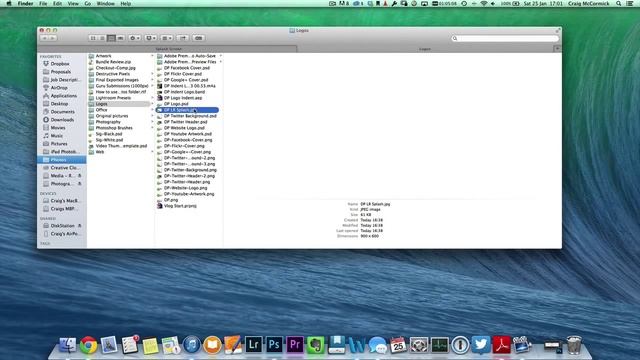
Task: Select Proposals in the sidebar
Action: [61, 72]
